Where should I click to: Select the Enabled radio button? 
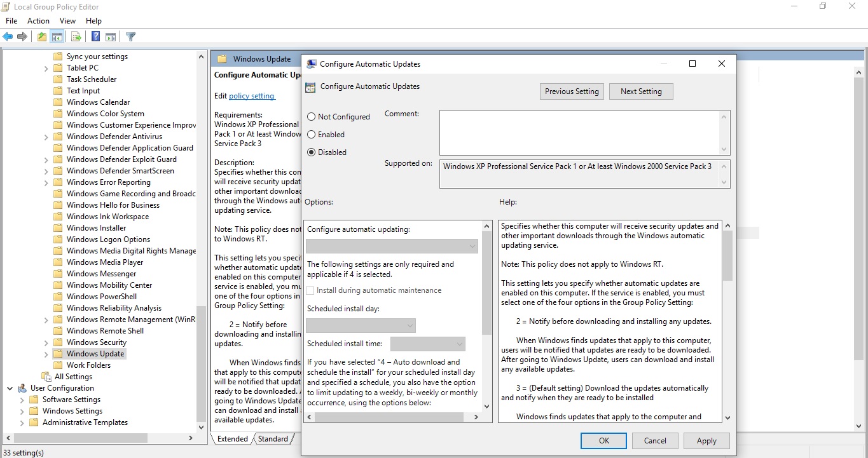[312, 135]
